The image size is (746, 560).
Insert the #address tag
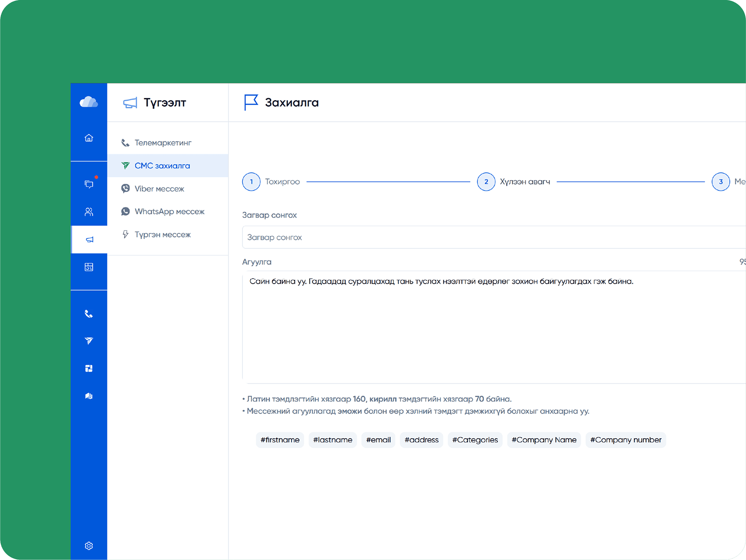click(x=421, y=440)
